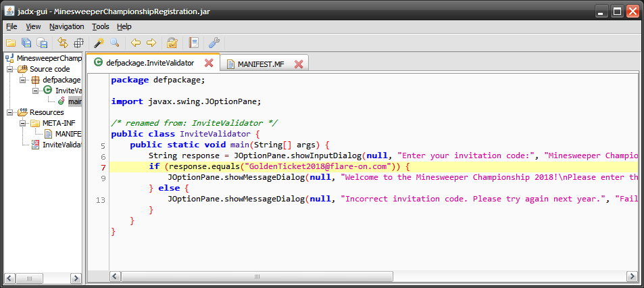Go back with the left arrow icon

pyautogui.click(x=136, y=43)
